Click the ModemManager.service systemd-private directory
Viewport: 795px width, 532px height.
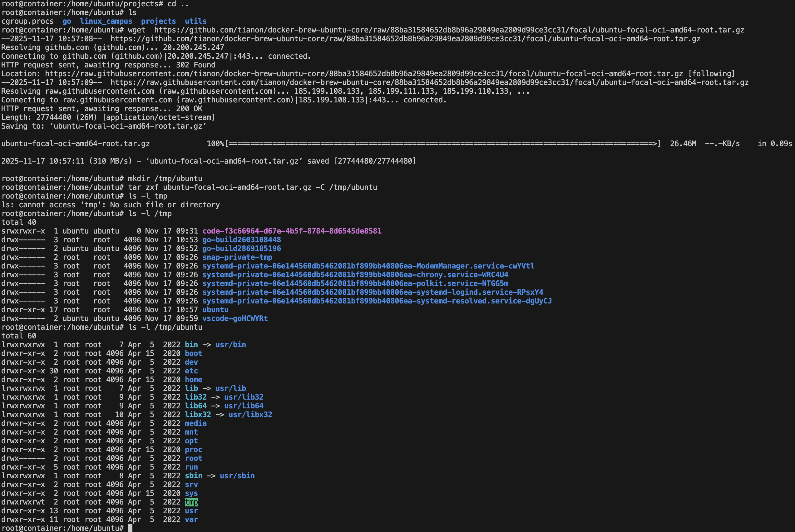pyautogui.click(x=368, y=266)
